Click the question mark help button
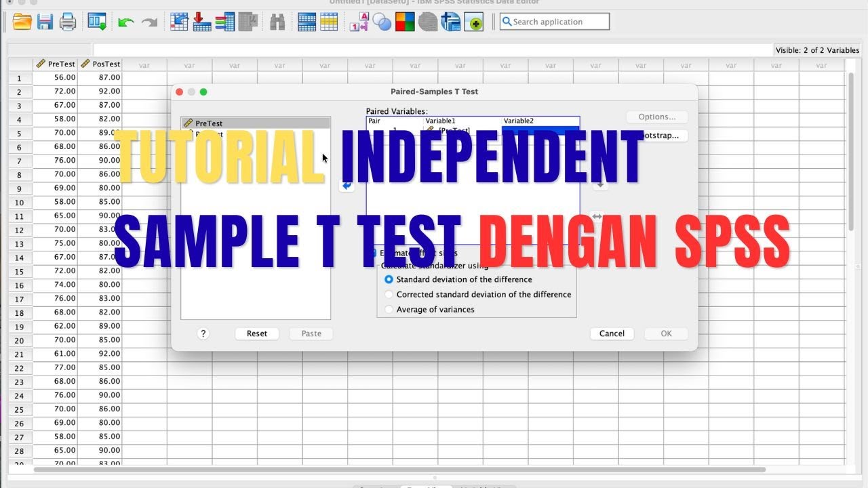Viewport: 868px width, 488px height. pos(203,333)
